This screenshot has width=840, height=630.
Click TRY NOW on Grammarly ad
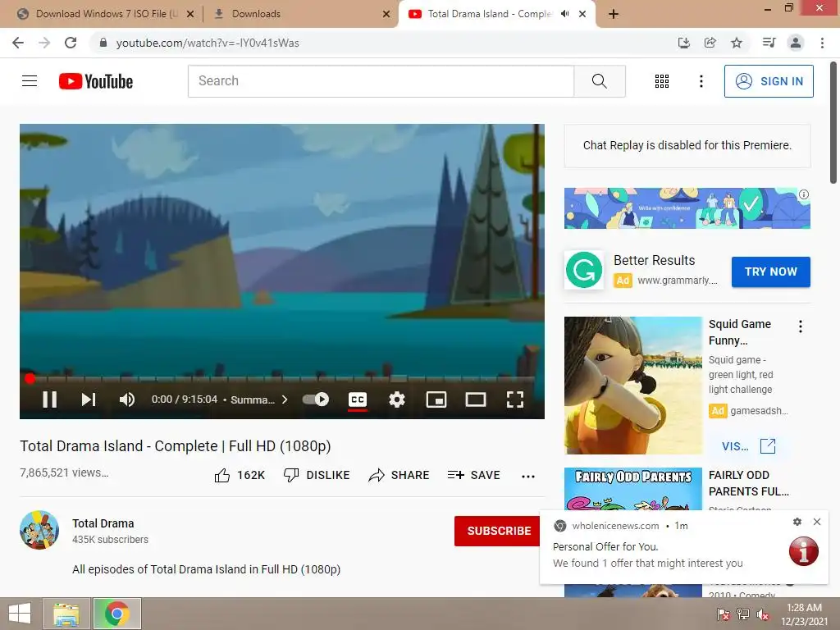(771, 272)
